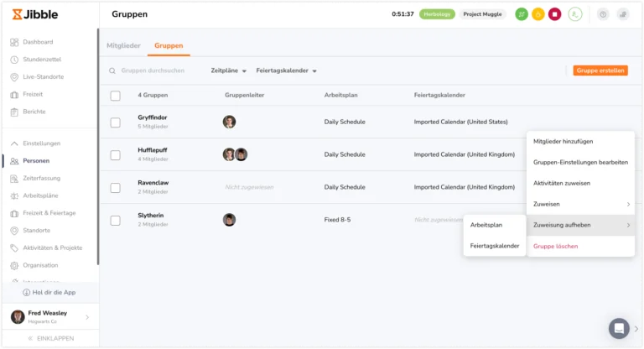Click the yellow break timer icon
The width and height of the screenshot is (644, 349).
538,14
